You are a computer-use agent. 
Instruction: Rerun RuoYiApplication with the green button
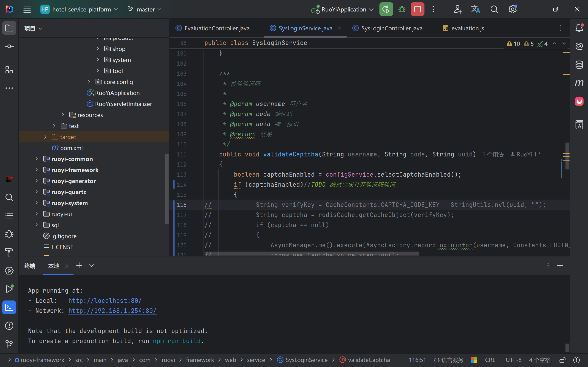tap(386, 9)
